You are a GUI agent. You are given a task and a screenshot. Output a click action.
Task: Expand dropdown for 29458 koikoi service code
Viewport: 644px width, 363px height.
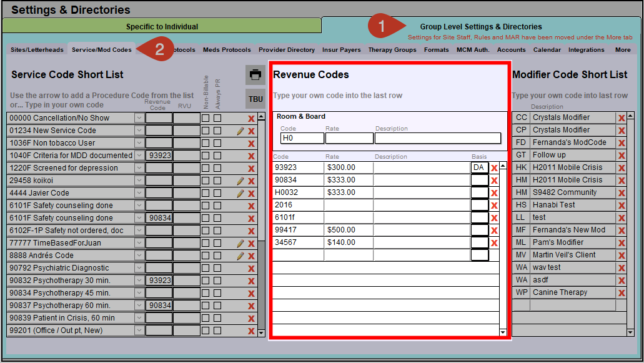(139, 181)
